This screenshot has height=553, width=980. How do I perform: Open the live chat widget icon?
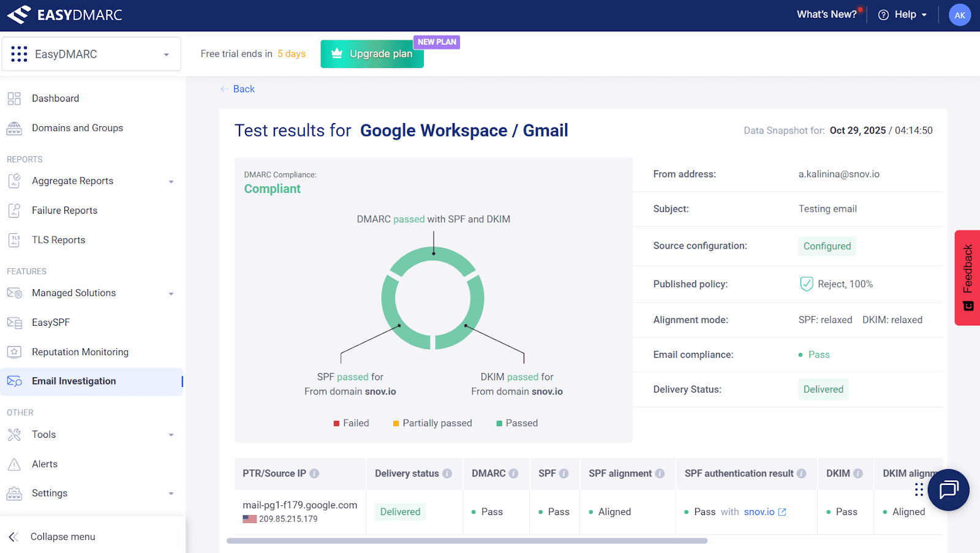point(948,490)
